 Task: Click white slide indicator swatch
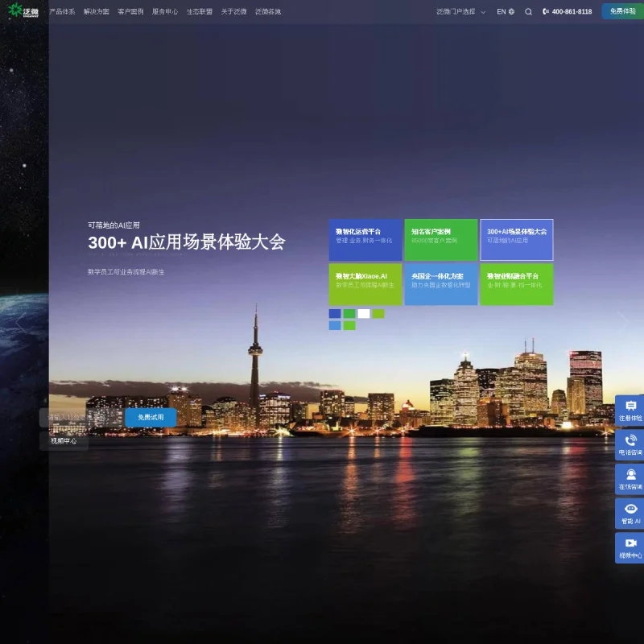(364, 314)
